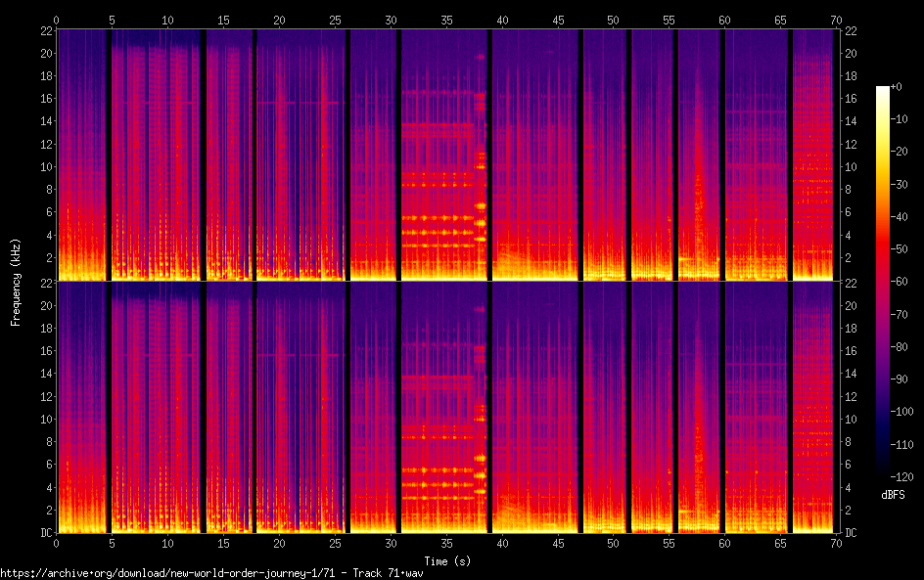Image resolution: width=924 pixels, height=580 pixels.
Task: Click the bottom-right "DC" frequency label
Action: click(x=852, y=533)
